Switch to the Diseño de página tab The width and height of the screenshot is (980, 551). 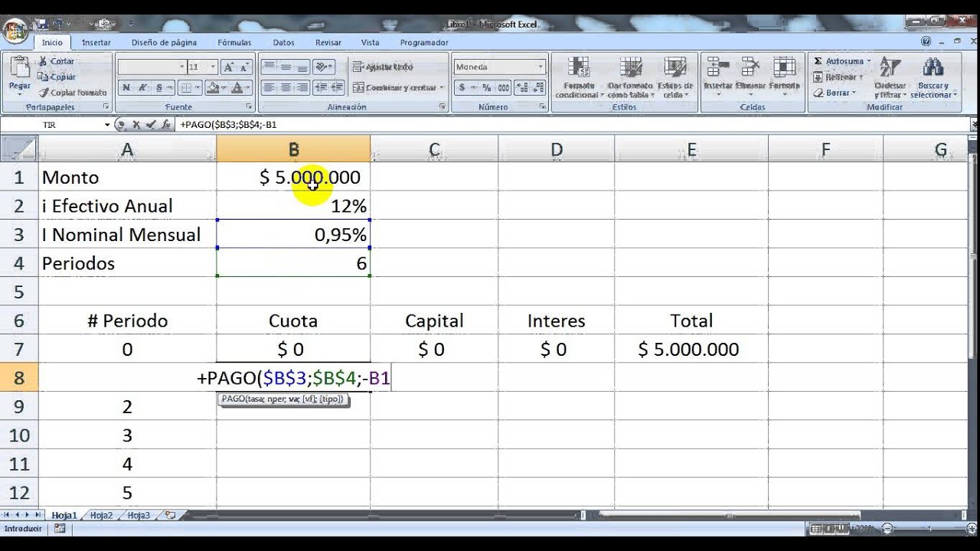164,43
